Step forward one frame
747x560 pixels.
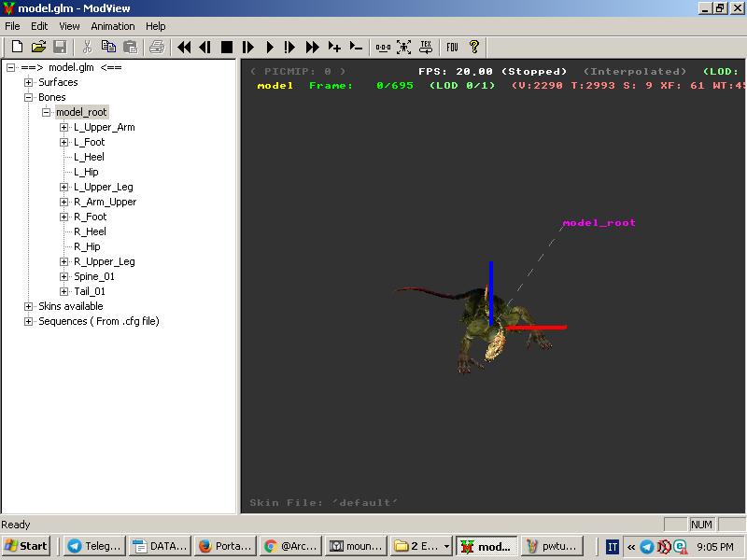pos(248,47)
